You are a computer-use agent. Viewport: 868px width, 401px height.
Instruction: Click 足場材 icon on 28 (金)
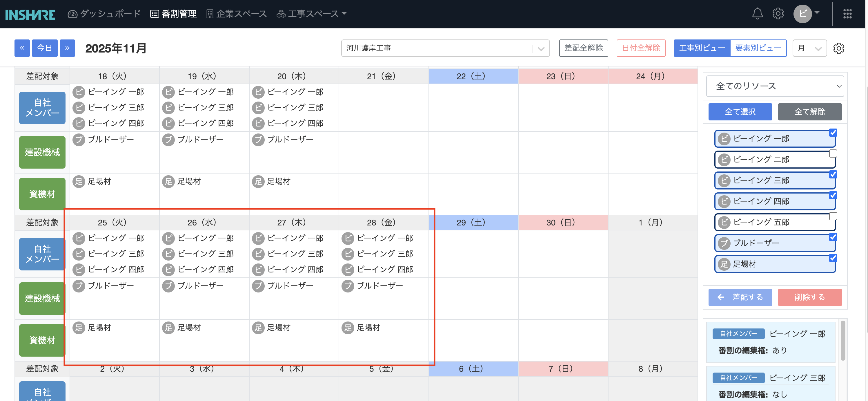(348, 328)
